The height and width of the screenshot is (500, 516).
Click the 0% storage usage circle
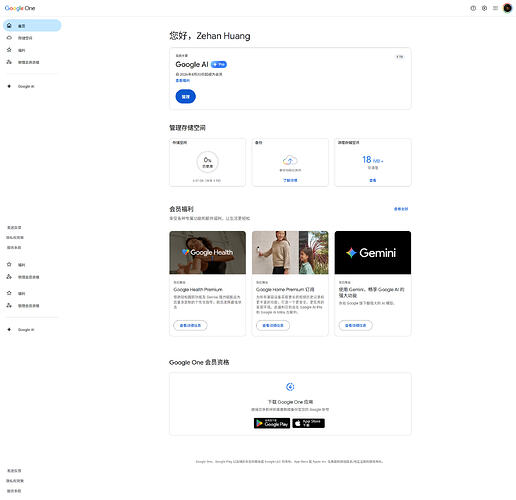pos(207,162)
